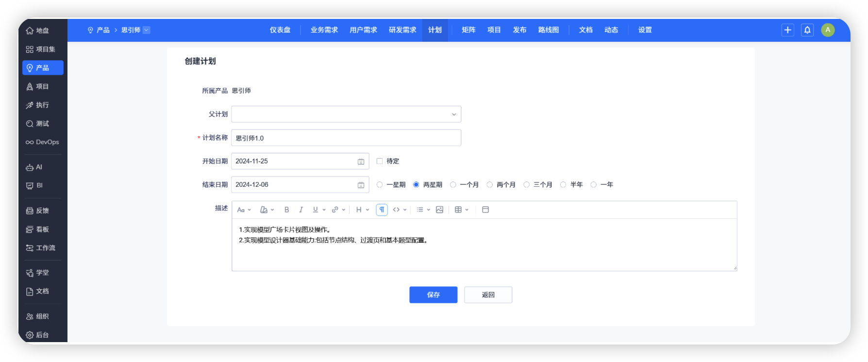Open the link options dropdown arrow
This screenshot has height=362, width=868.
click(x=344, y=210)
